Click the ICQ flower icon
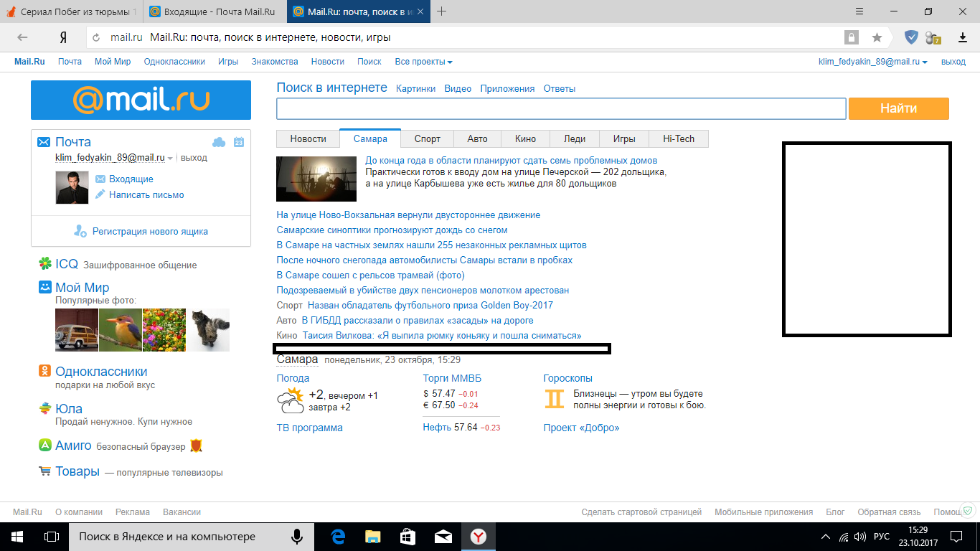 pyautogui.click(x=45, y=264)
